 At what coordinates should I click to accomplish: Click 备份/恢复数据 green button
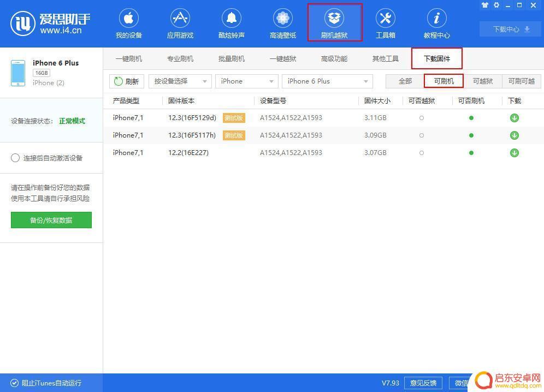click(x=51, y=220)
